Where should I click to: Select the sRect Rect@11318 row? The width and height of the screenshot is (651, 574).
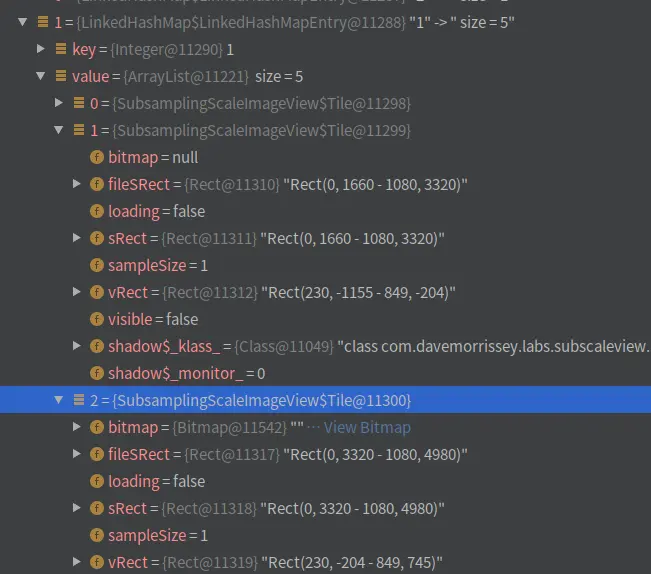click(326, 508)
